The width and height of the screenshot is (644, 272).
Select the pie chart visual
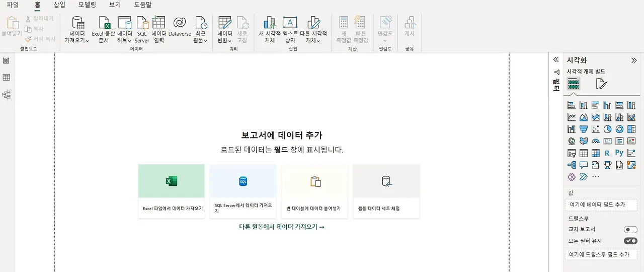coord(607,129)
